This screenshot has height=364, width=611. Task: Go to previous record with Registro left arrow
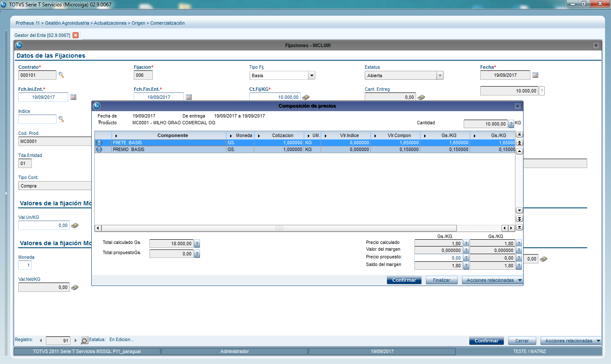click(x=41, y=340)
